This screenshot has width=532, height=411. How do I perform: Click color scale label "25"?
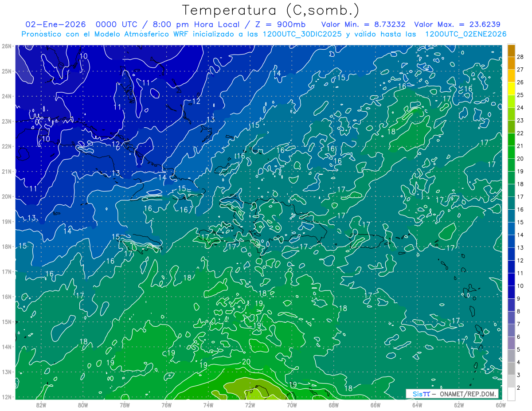520,95
